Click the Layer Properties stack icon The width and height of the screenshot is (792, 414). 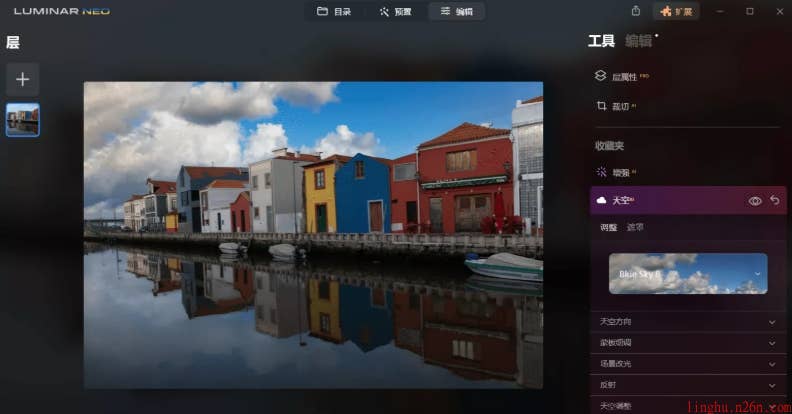(600, 75)
